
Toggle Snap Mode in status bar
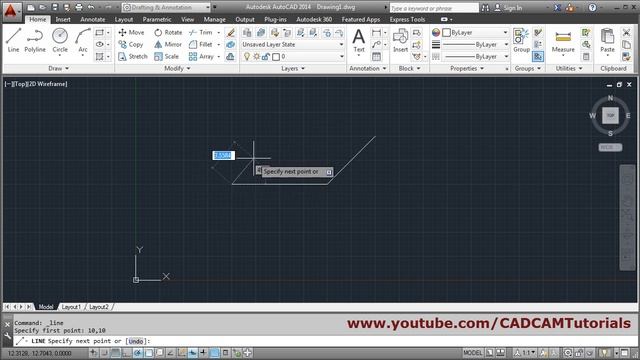(x=105, y=353)
